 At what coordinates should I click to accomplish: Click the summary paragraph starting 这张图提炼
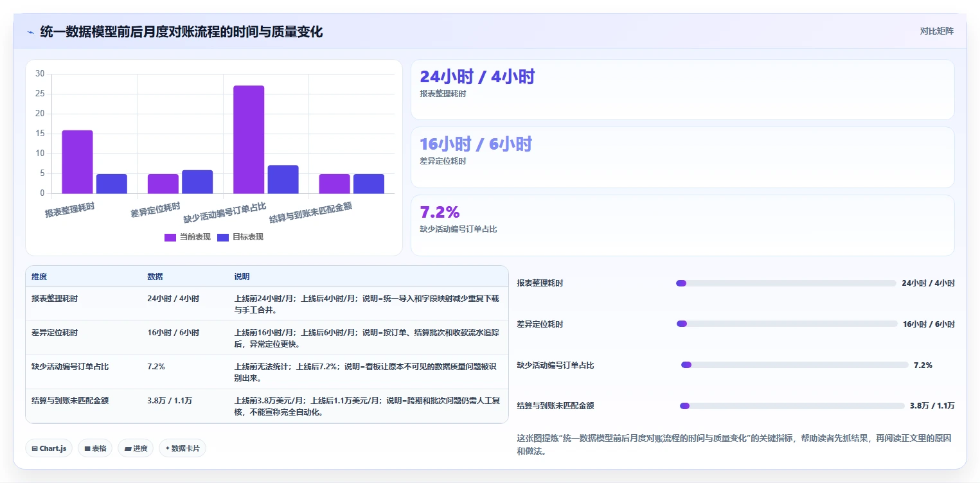pos(734,444)
